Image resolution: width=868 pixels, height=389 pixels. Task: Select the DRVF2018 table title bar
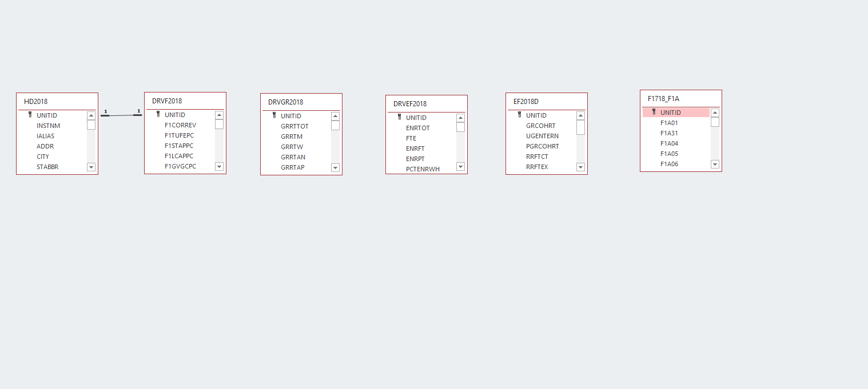click(x=185, y=101)
